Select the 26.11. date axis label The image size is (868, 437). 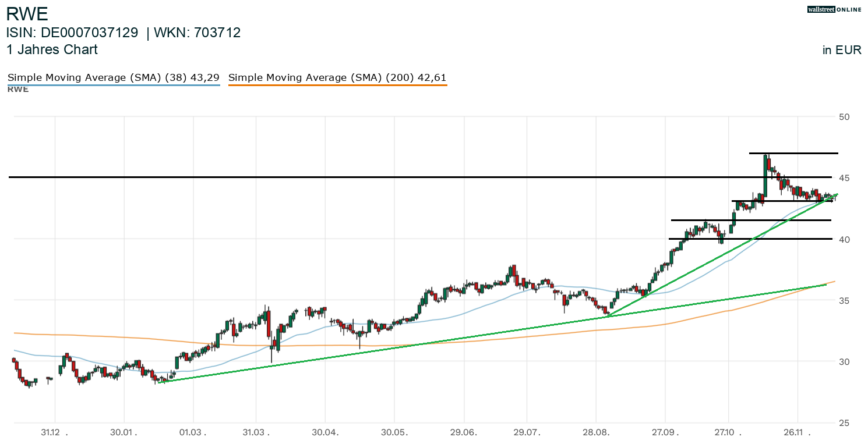click(799, 432)
